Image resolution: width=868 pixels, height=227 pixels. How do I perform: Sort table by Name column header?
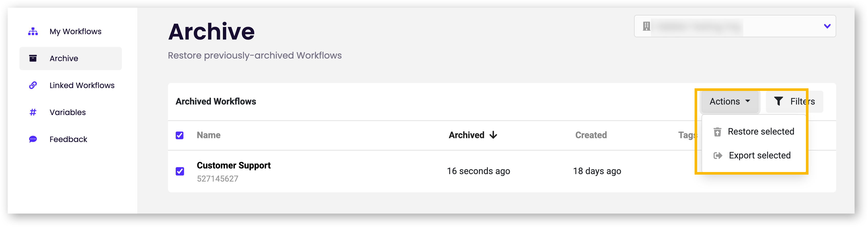209,135
